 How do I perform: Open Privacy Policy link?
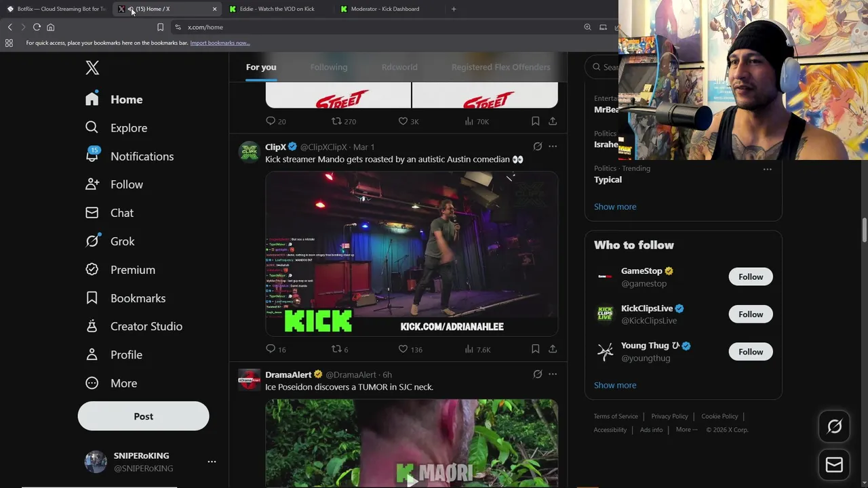click(x=669, y=416)
